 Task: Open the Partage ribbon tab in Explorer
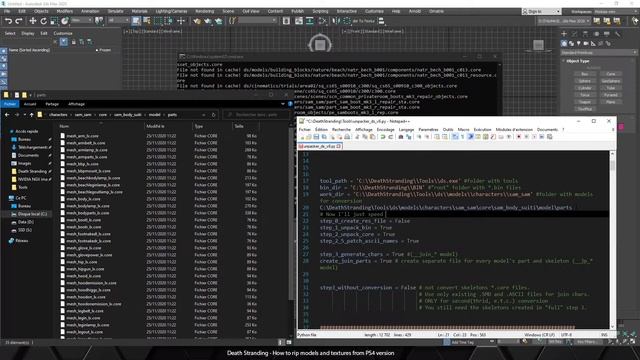point(52,104)
